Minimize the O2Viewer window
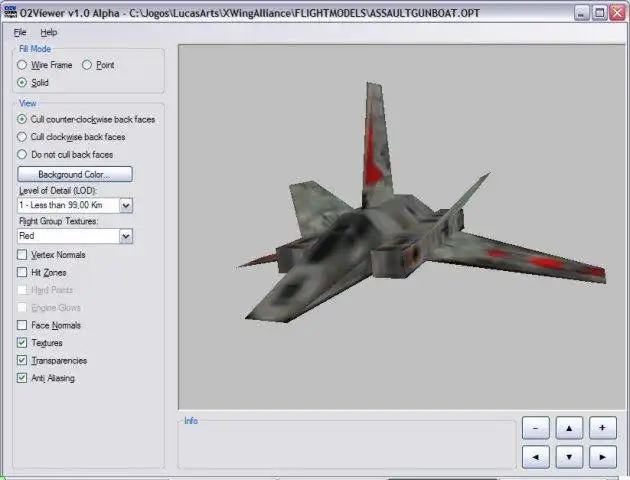This screenshot has width=630, height=480. point(581,13)
